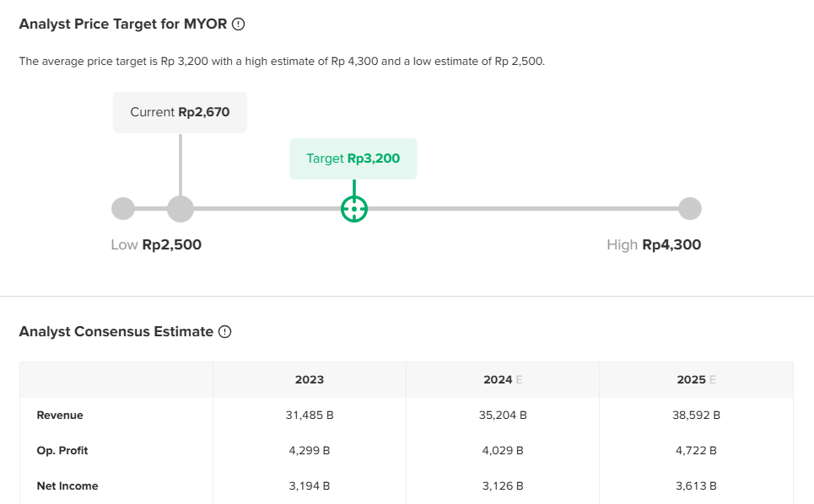Click the High Rp4,300 label
Screen dimensions: 814x504
[x=654, y=245]
